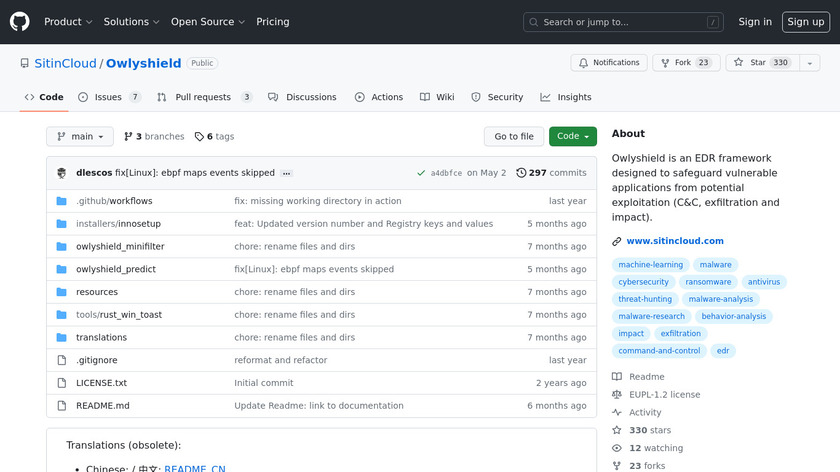Viewport: 840px width, 472px height.
Task: Expand the commit message ellipsis
Action: click(287, 173)
